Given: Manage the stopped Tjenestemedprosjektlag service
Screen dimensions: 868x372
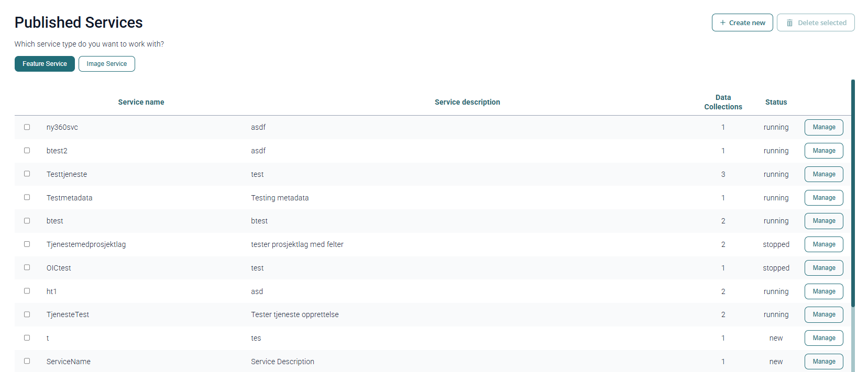Looking at the screenshot, I should [823, 244].
